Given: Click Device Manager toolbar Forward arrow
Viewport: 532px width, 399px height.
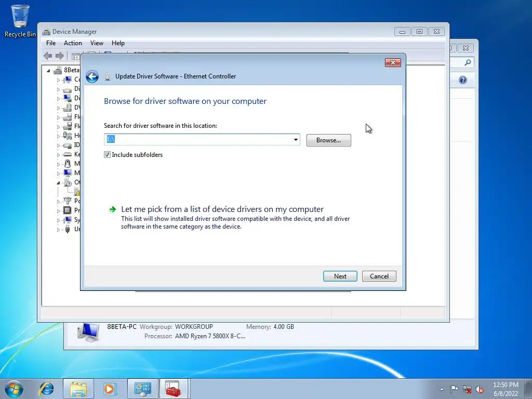Looking at the screenshot, I should pos(60,56).
